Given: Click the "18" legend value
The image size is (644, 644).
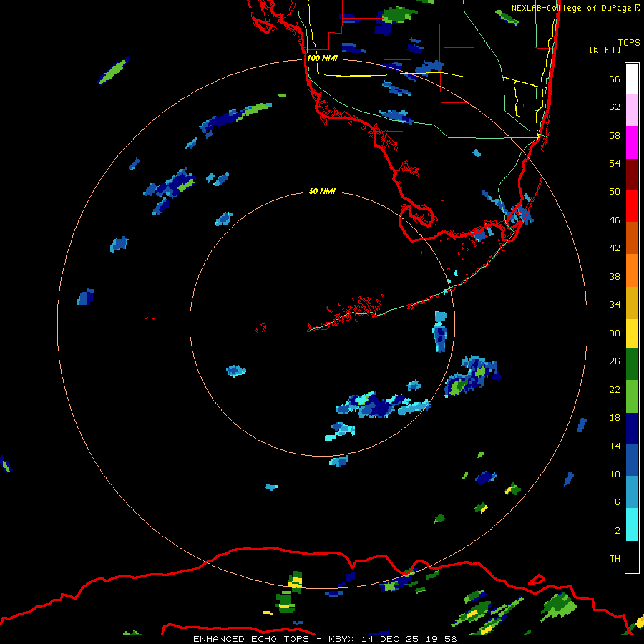Looking at the screenshot, I should coord(615,418).
